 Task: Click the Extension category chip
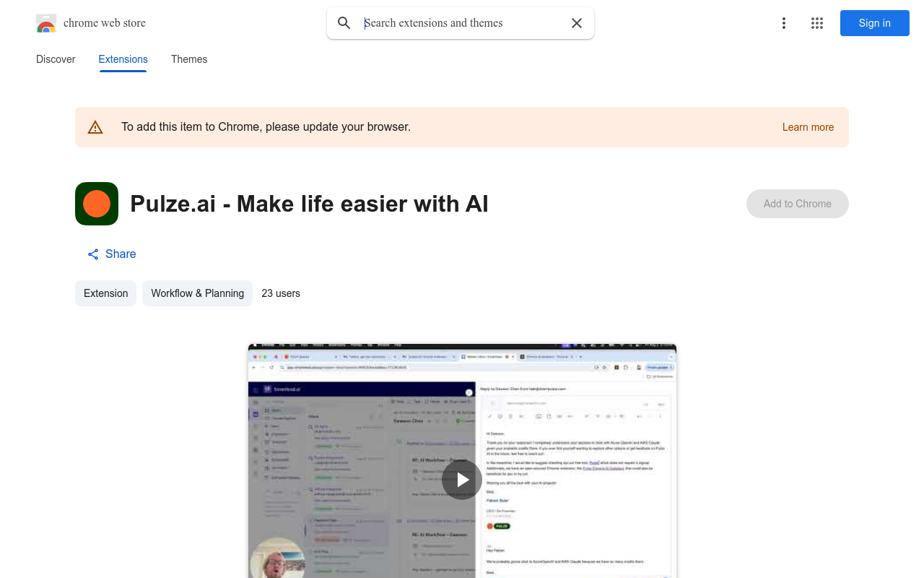click(106, 293)
